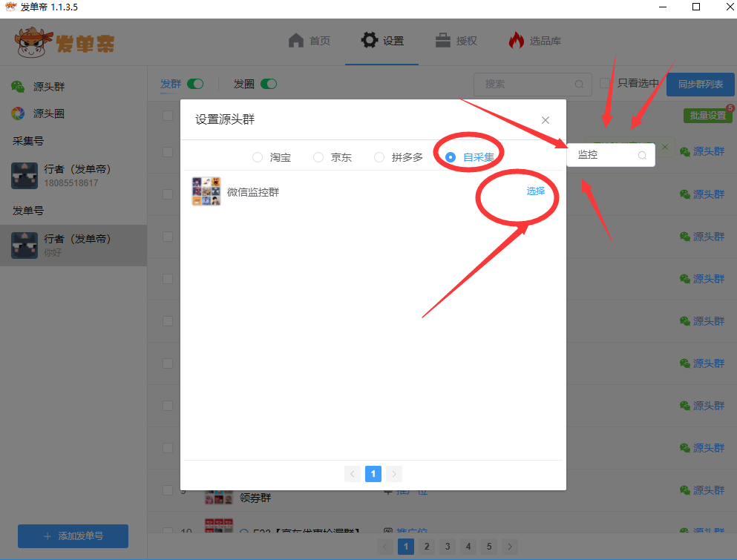Image resolution: width=737 pixels, height=560 pixels.
Task: Click the search field containing 监控
Action: click(611, 155)
